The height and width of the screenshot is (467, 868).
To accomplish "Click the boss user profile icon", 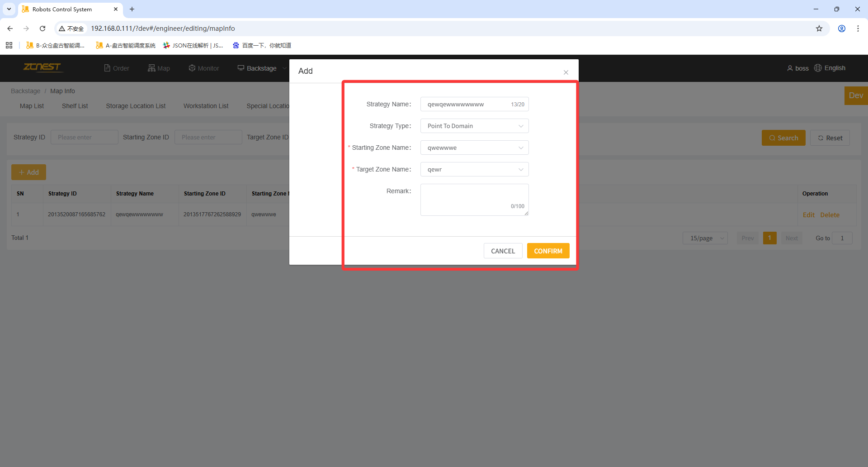I will pos(790,68).
